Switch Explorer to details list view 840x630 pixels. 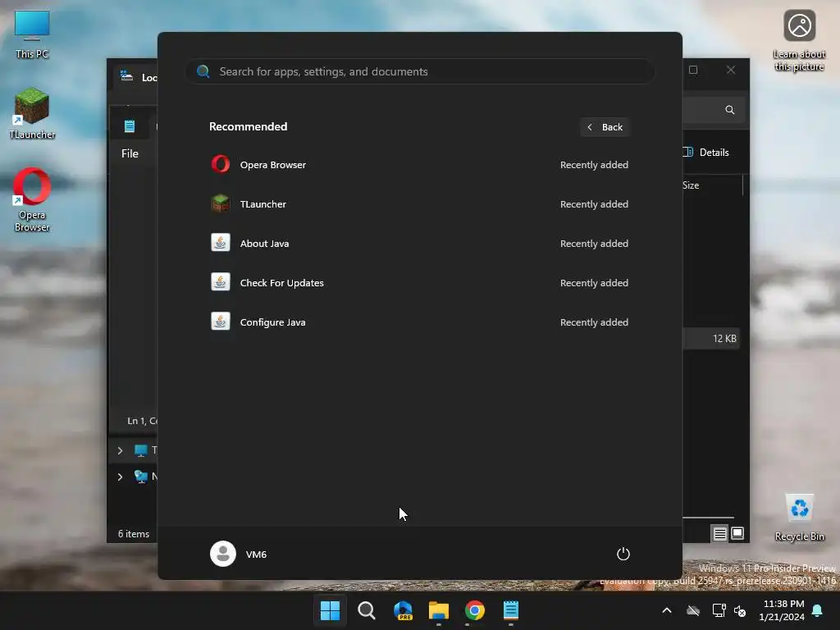pos(719,533)
